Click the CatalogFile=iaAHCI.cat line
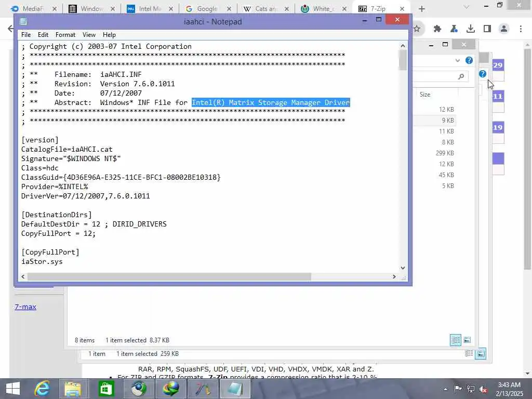Image resolution: width=532 pixels, height=399 pixels. tap(67, 149)
